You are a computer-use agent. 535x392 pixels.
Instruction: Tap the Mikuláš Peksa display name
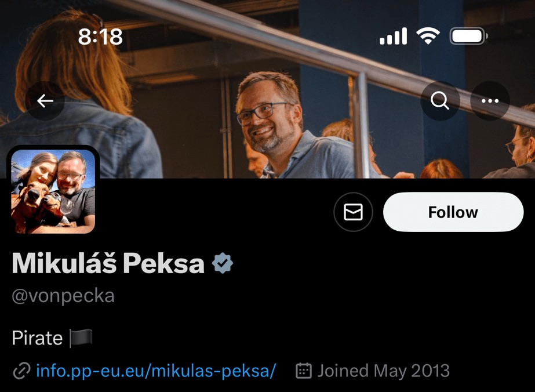pos(108,264)
